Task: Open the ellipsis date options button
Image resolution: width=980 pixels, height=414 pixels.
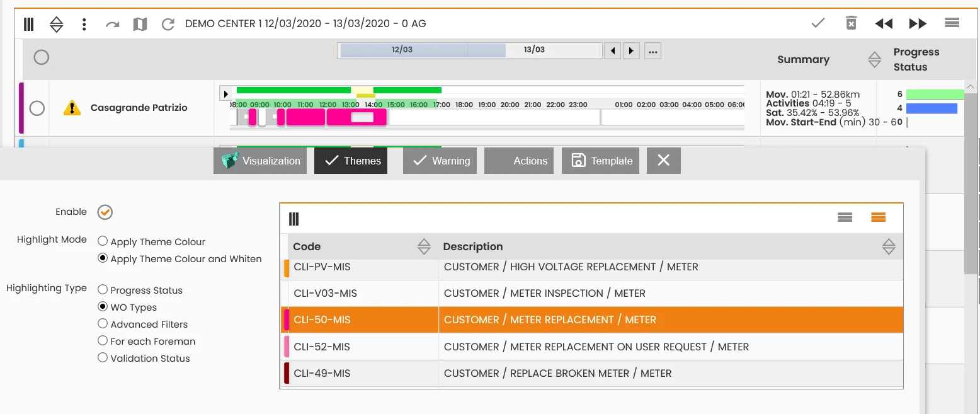Action: pyautogui.click(x=652, y=50)
